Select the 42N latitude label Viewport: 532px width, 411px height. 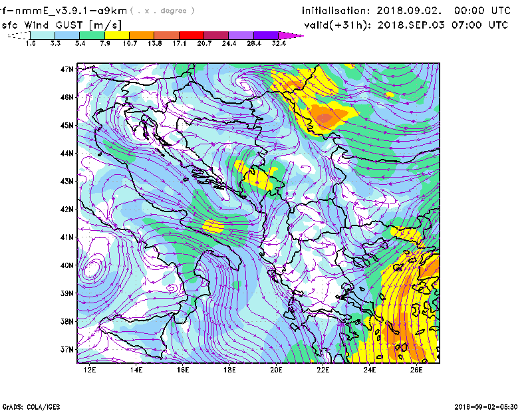pos(67,209)
